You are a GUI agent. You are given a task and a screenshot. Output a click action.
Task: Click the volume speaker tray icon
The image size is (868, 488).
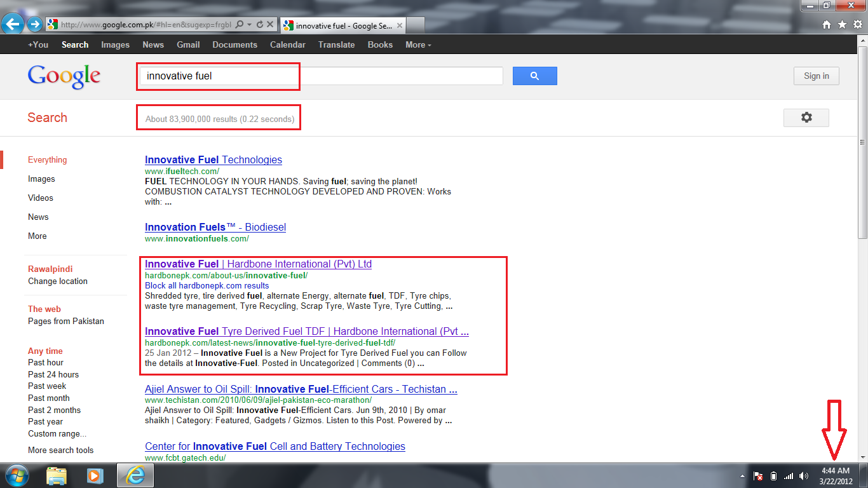pos(804,476)
